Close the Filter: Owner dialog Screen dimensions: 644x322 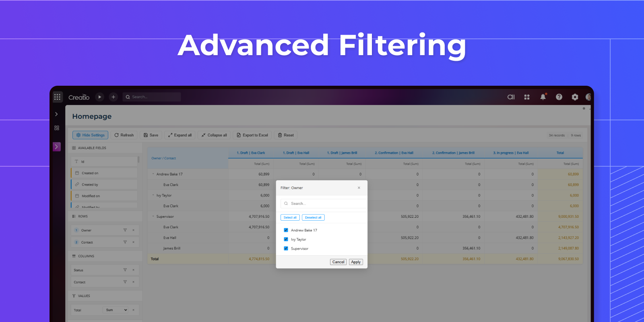click(x=359, y=188)
